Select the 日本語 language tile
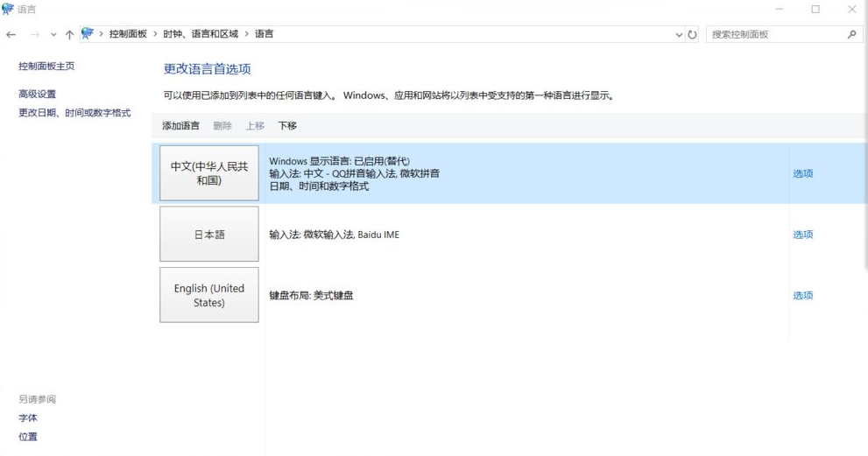 [x=209, y=234]
